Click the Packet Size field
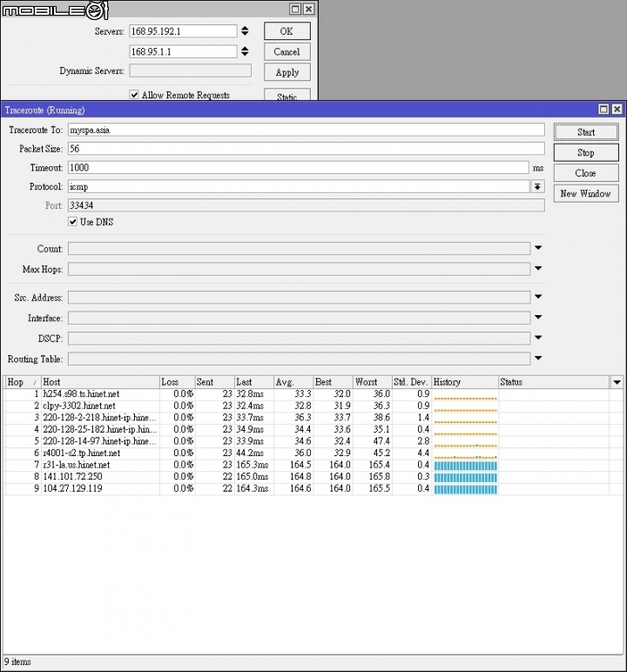 point(307,149)
